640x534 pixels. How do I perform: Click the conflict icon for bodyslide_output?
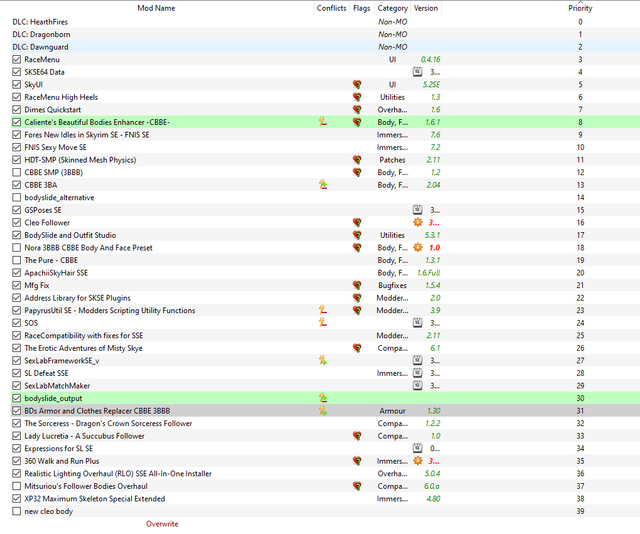coord(323,398)
